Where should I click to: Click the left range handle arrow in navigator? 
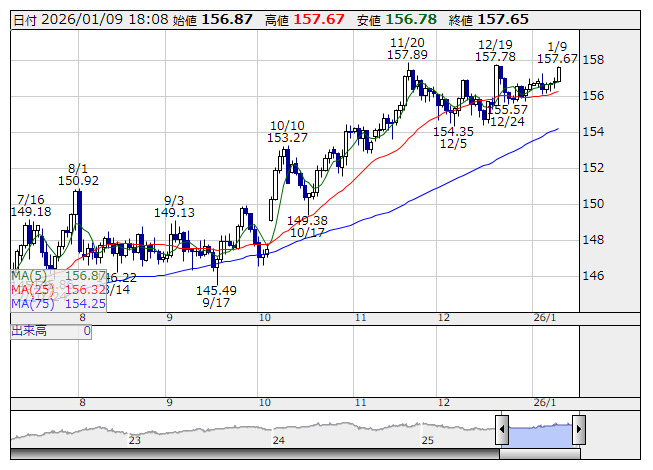502,431
